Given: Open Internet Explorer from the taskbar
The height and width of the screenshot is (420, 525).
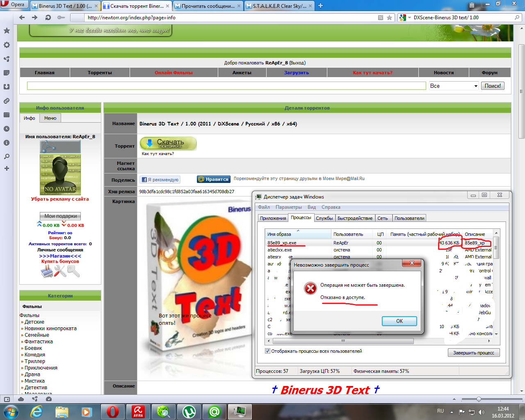Looking at the screenshot, I should tap(36, 411).
